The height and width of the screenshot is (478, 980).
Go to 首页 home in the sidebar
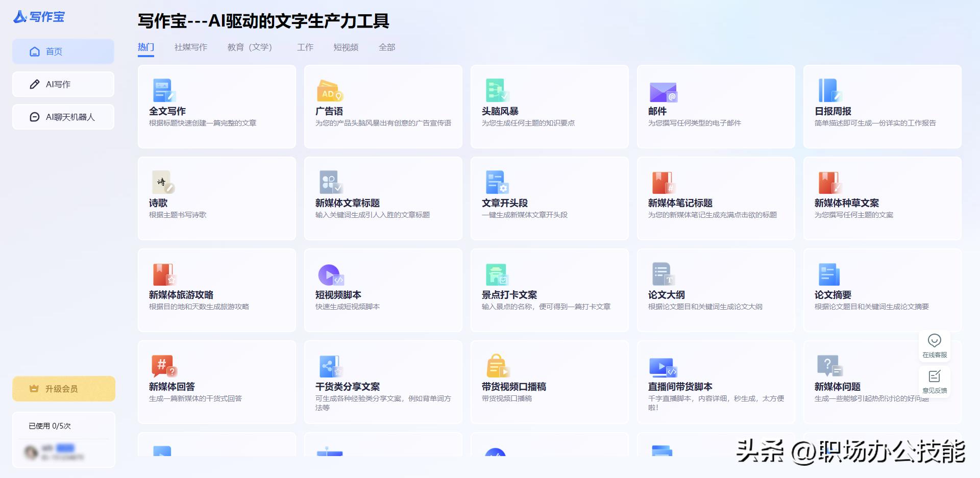[63, 51]
